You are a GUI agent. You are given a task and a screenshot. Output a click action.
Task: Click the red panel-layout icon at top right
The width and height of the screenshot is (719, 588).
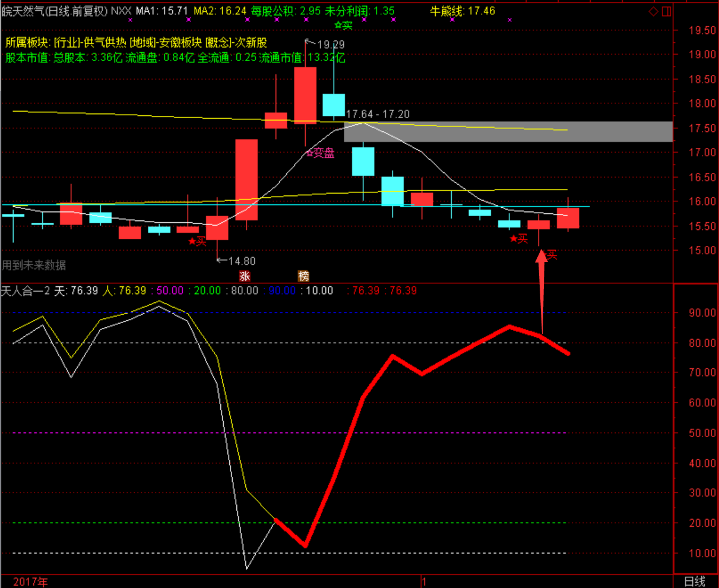(x=666, y=11)
